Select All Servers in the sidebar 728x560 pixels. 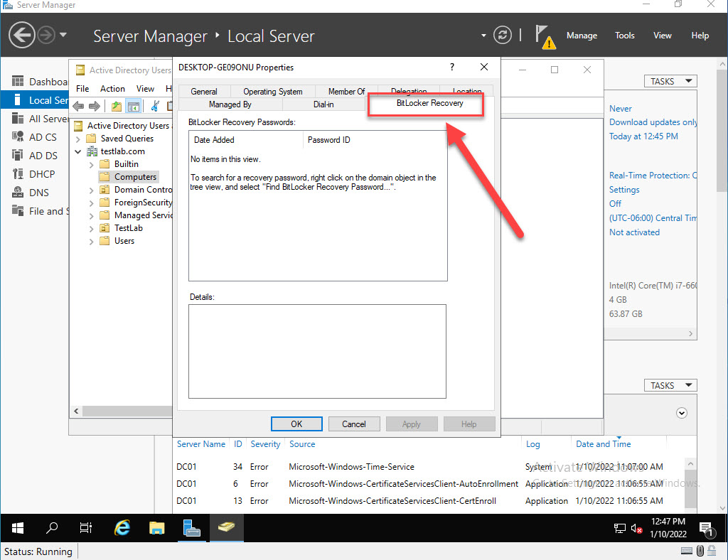pos(40,119)
